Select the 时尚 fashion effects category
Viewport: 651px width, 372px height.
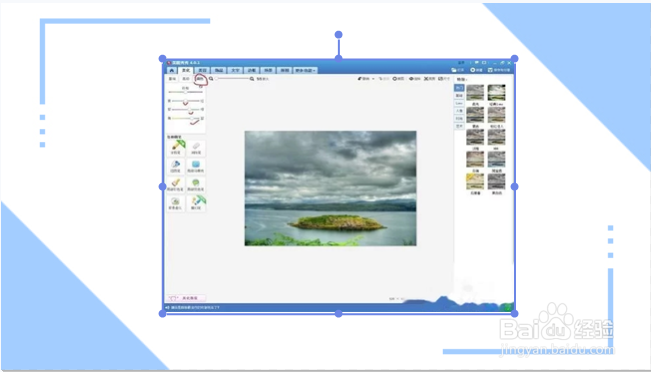(459, 118)
